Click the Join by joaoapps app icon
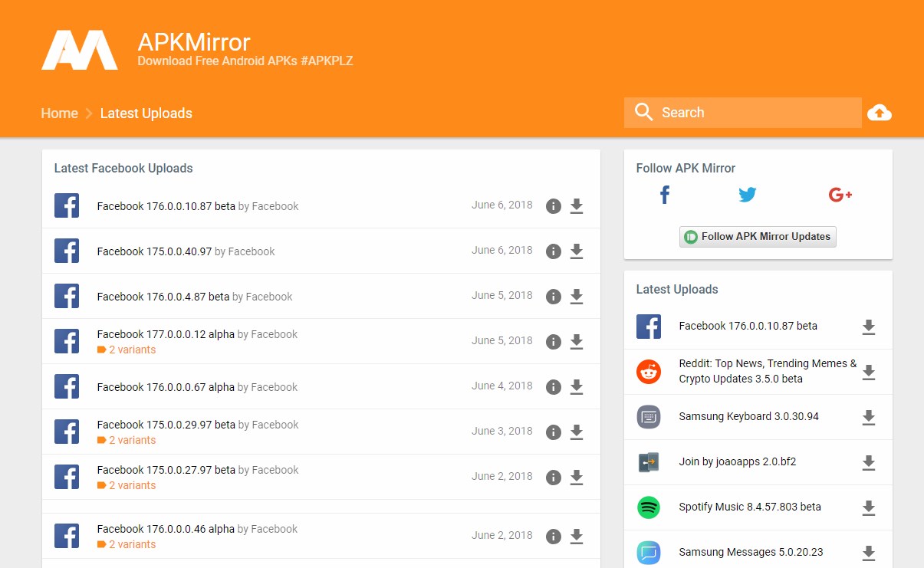The height and width of the screenshot is (568, 924). click(649, 462)
